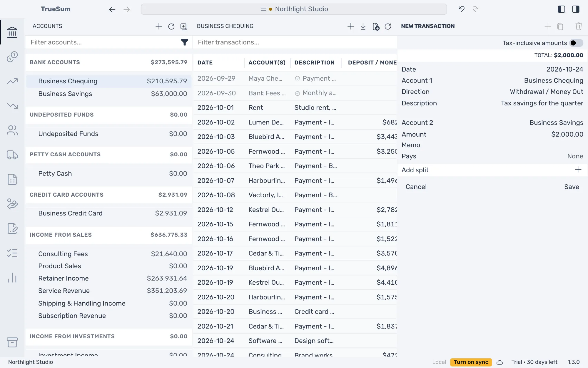The height and width of the screenshot is (368, 588).
Task: Open the Direction Withdrawal / Money Out selector
Action: coord(492,92)
